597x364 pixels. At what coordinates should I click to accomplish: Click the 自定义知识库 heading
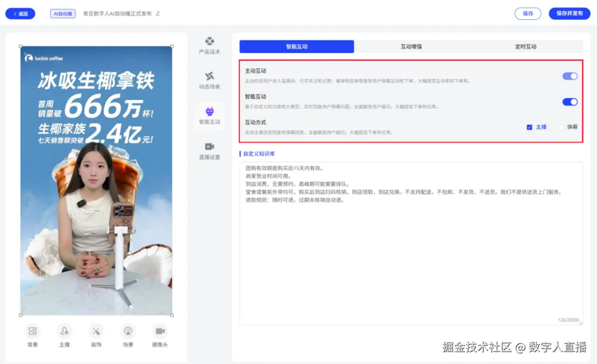coord(259,153)
